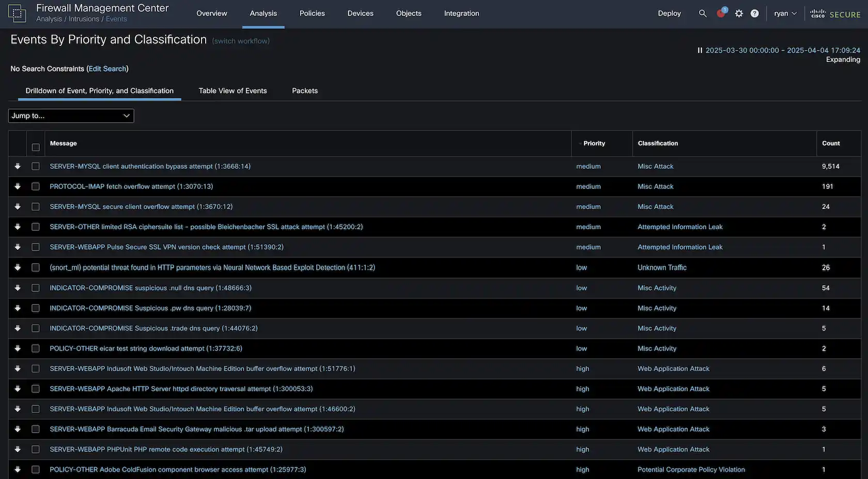The height and width of the screenshot is (479, 868).
Task: Pause the event time window updates
Action: (x=700, y=50)
